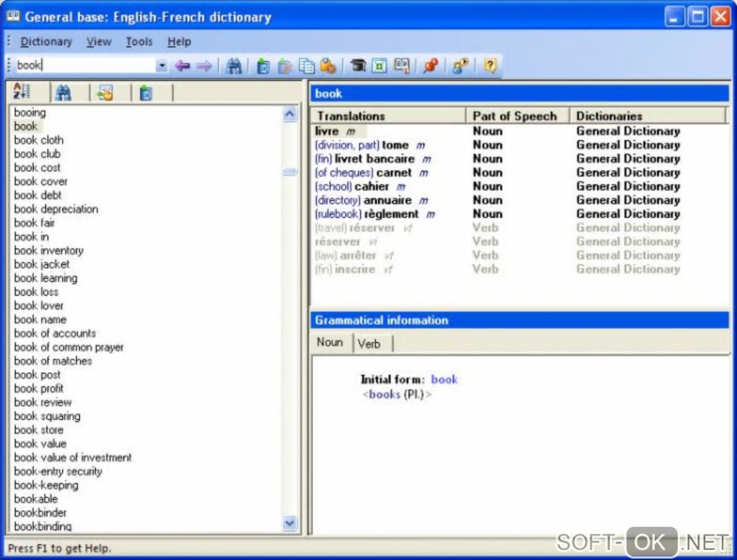Click the red pushpin always-on-top icon

[x=431, y=66]
